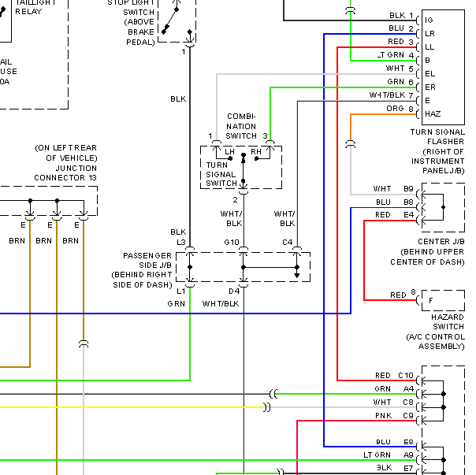The image size is (476, 475).
Task: Select pin B8 on the center J/B
Action: [x=408, y=202]
